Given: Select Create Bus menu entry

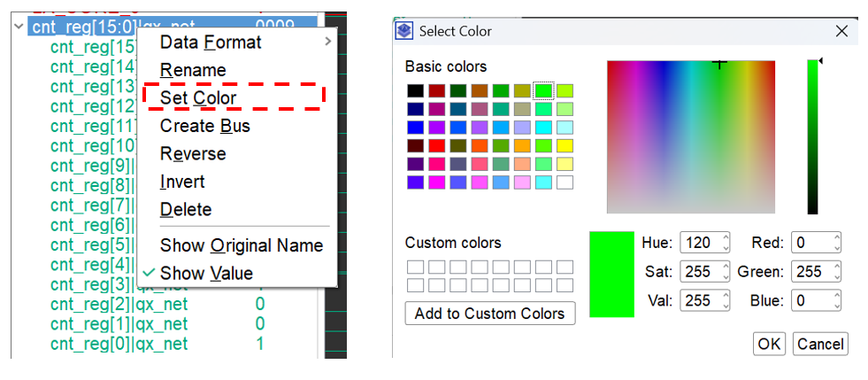Looking at the screenshot, I should [x=204, y=126].
